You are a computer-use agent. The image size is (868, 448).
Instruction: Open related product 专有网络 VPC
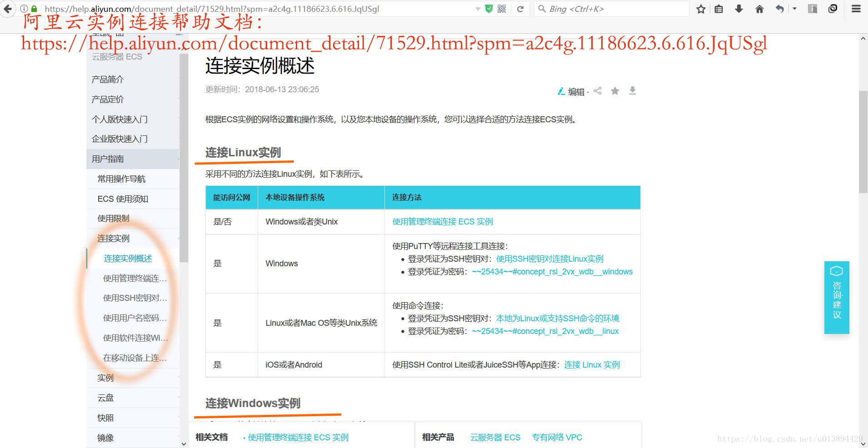(557, 438)
